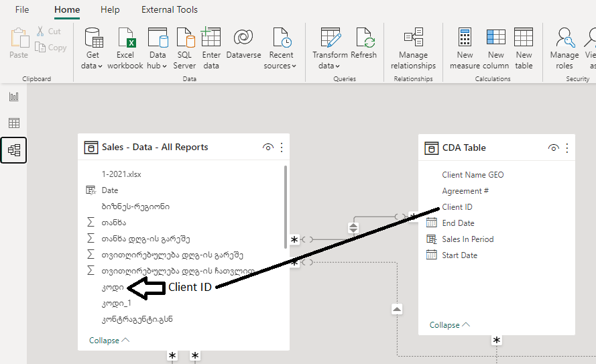The width and height of the screenshot is (596, 364).
Task: Open more options for Sales - Data - All Reports
Action: click(x=282, y=147)
